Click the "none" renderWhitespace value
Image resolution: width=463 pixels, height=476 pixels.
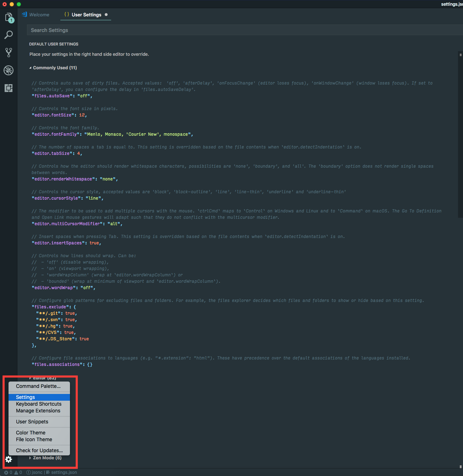point(108,179)
